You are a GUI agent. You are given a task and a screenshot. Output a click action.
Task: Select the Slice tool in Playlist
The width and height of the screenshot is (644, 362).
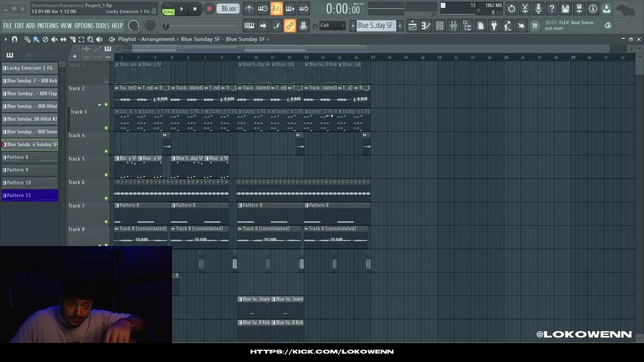point(72,39)
